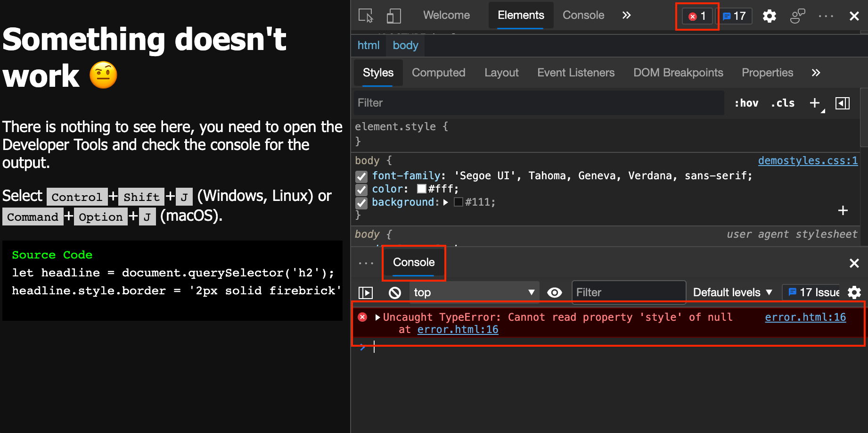The width and height of the screenshot is (868, 433).
Task: Expand the background shorthand property triangle
Action: (445, 202)
